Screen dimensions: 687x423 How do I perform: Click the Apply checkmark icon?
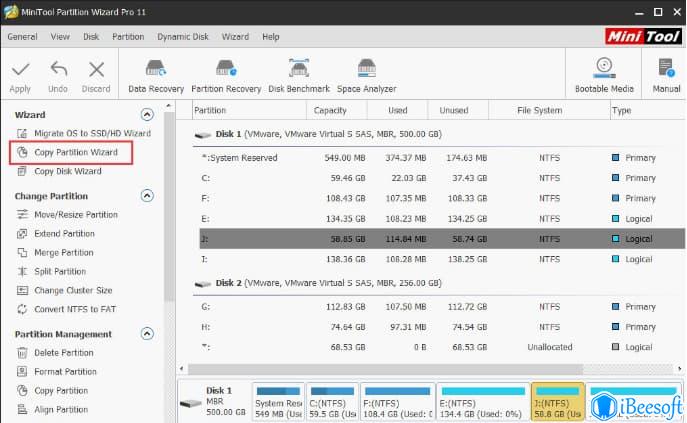pos(20,69)
